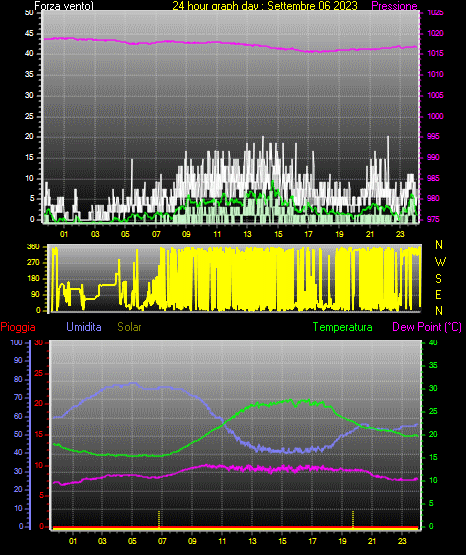Image resolution: width=466 pixels, height=555 pixels.
Task: Click the blue 'Umidita' legend label
Action: pyautogui.click(x=84, y=327)
